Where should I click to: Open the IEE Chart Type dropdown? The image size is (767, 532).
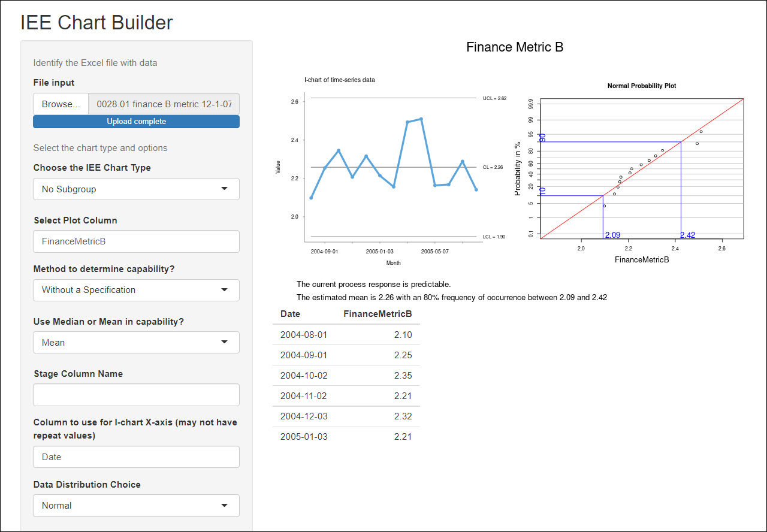136,189
